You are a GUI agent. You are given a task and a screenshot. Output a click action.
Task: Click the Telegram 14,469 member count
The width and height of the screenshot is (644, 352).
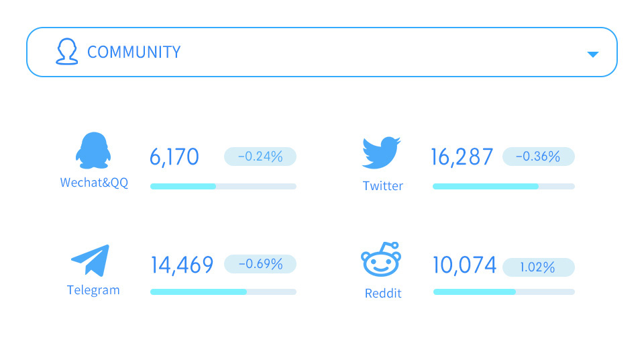tap(182, 265)
